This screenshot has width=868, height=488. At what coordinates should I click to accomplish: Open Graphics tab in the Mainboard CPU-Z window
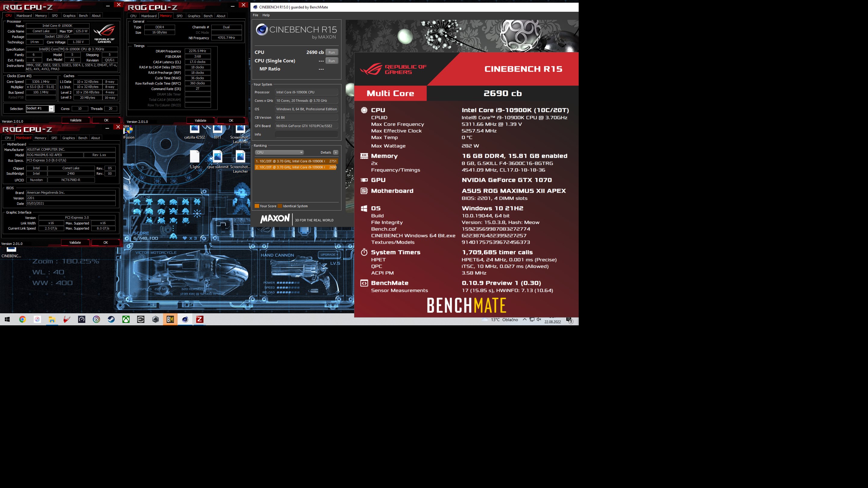point(68,138)
